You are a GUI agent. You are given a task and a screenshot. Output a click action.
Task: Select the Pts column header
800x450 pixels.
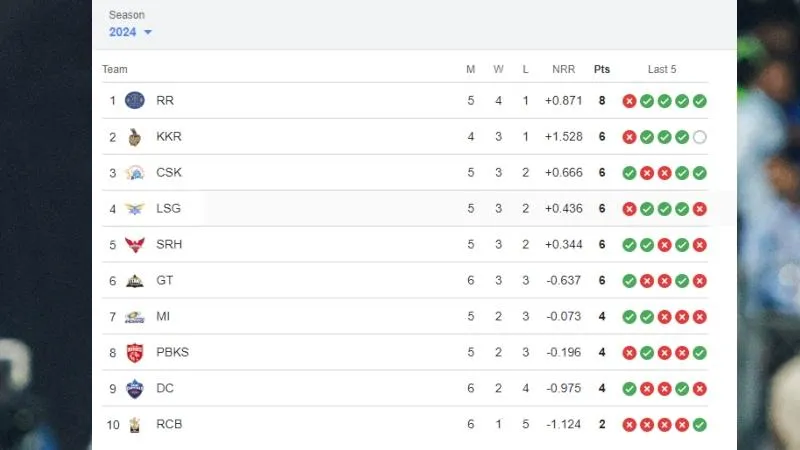[x=602, y=69]
